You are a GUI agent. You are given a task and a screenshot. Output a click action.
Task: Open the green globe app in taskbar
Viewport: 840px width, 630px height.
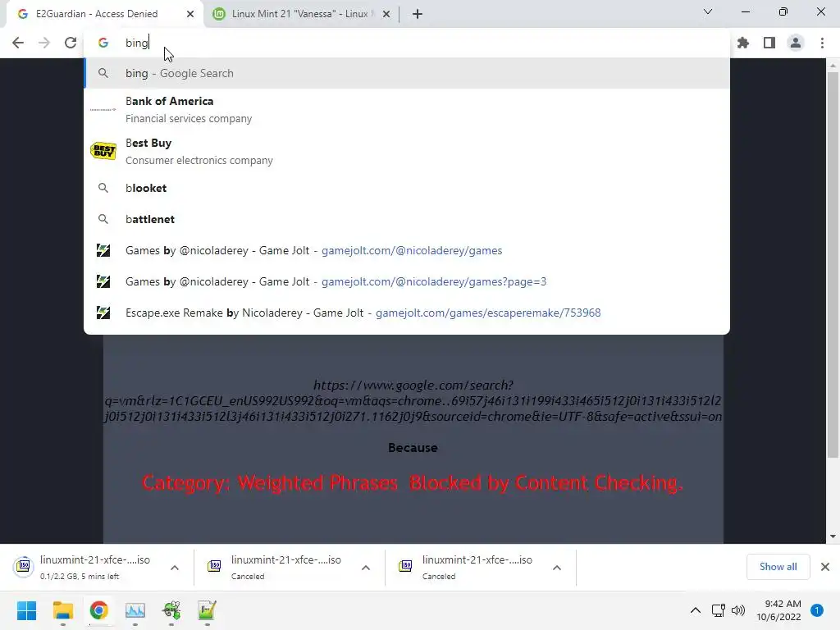pyautogui.click(x=171, y=610)
